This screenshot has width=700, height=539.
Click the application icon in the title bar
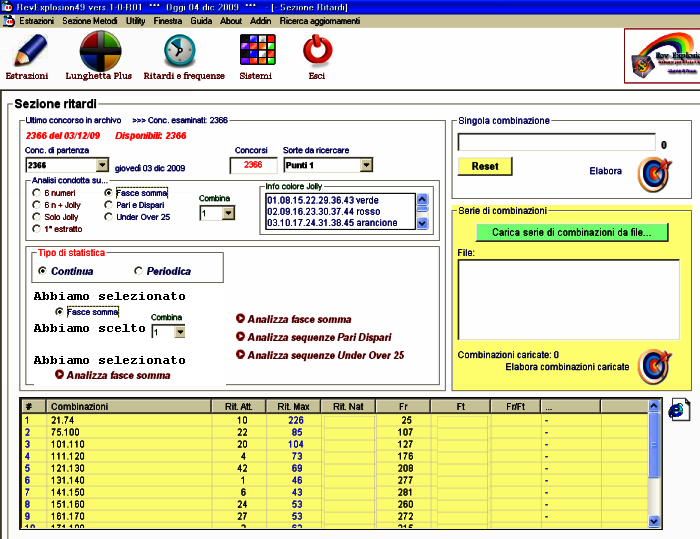point(8,7)
